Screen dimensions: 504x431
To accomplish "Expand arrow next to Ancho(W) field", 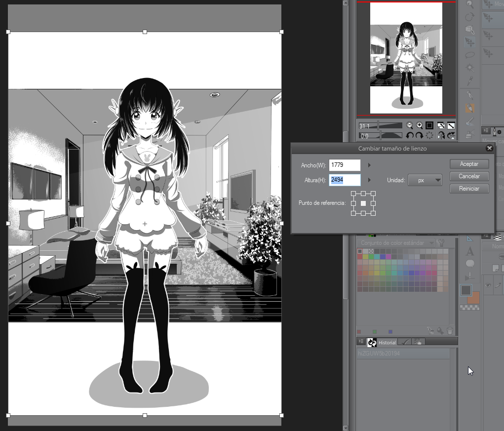I will [369, 165].
